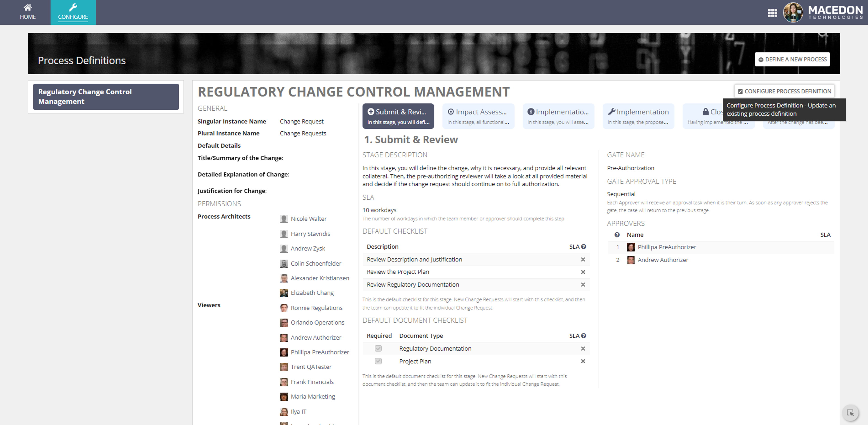This screenshot has width=868, height=425.
Task: Open the Home navigation icon
Action: 28,12
